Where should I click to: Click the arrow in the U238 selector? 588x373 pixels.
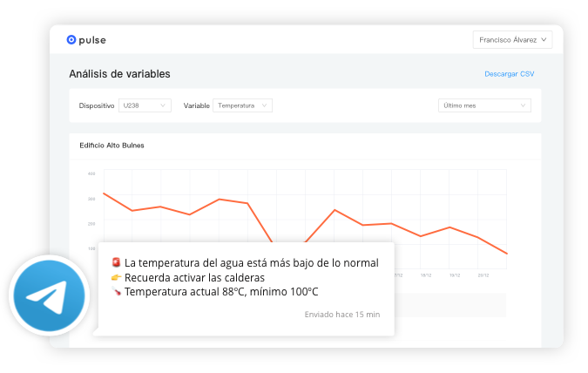click(164, 105)
